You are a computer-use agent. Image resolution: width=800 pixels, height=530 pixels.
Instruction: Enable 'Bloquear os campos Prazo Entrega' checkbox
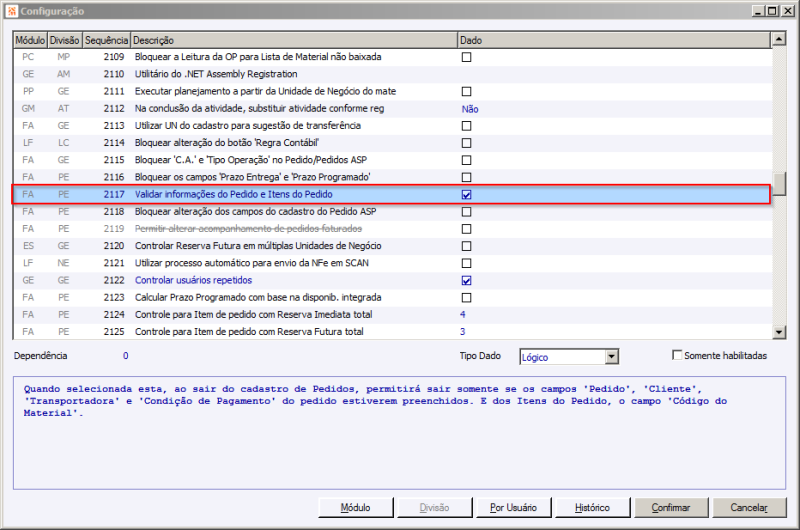pos(466,177)
